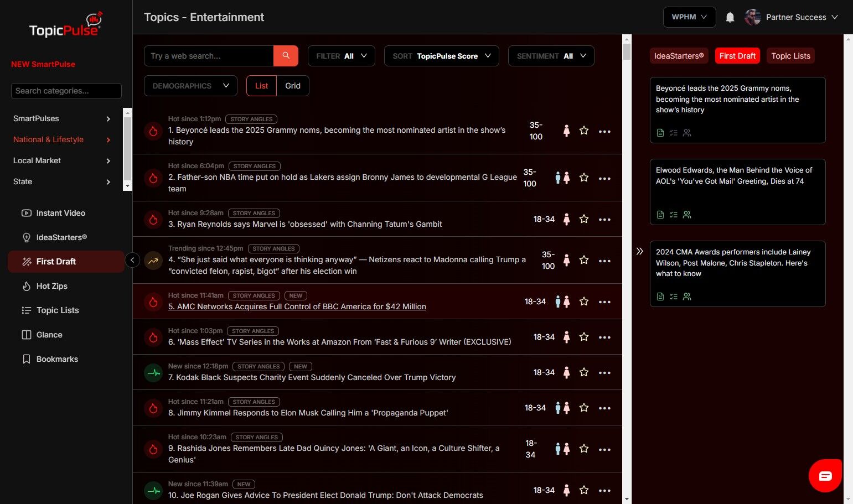This screenshot has width=853, height=504.
Task: Collapse right panel with double chevron
Action: point(639,251)
